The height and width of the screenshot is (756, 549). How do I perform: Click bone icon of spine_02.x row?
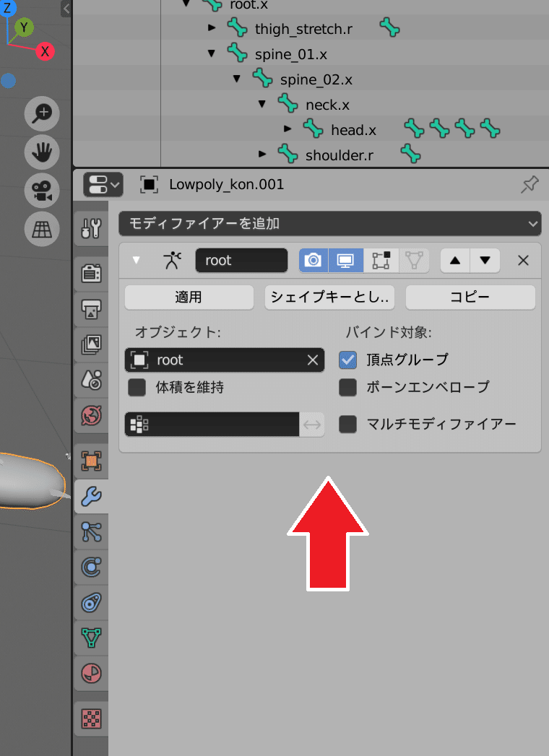pyautogui.click(x=262, y=78)
